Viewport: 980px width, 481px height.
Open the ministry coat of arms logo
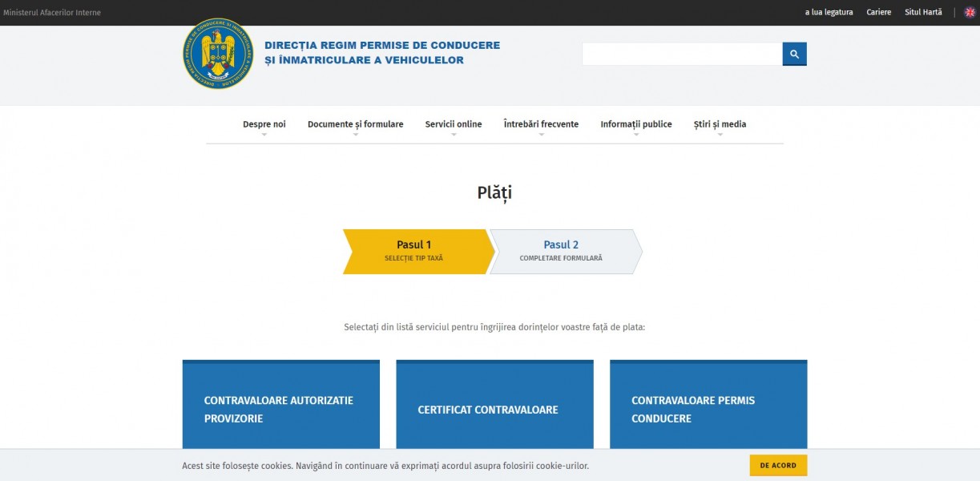point(218,54)
